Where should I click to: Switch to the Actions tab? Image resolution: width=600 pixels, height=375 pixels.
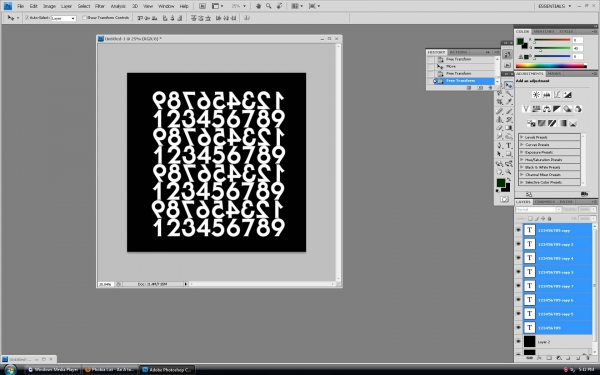(458, 52)
